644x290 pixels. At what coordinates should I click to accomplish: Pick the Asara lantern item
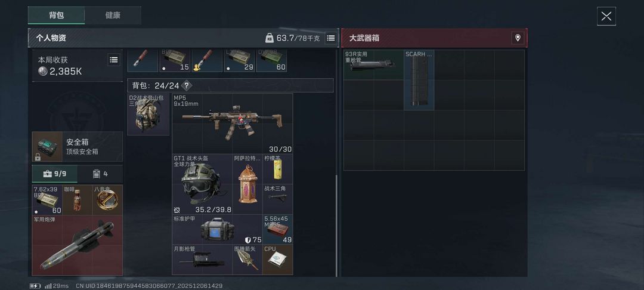(247, 184)
